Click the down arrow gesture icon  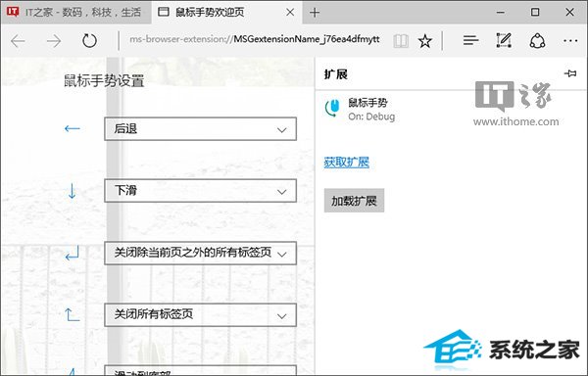(x=72, y=191)
